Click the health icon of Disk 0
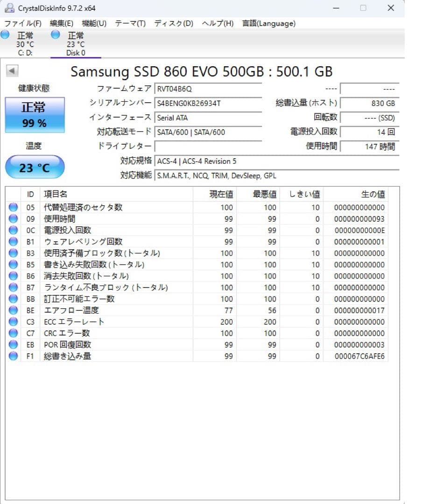The width and height of the screenshot is (422, 504). point(56,35)
